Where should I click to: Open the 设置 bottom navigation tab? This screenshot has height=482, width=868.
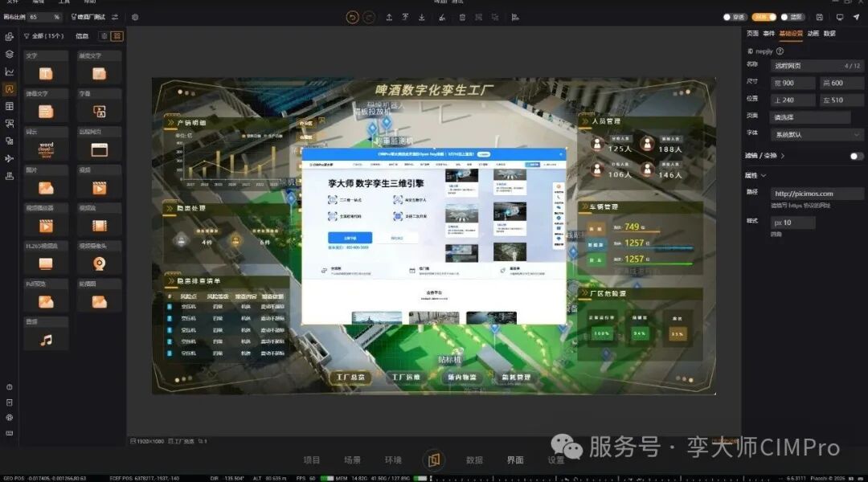556,460
